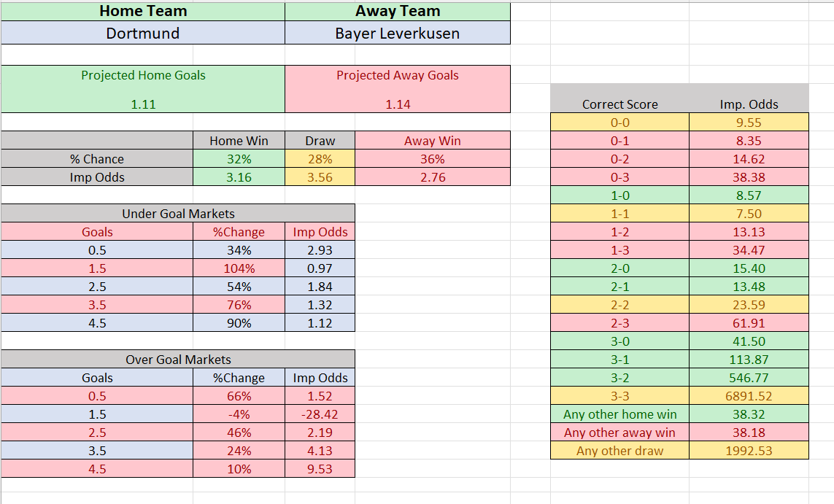Click the Any other home win cell
This screenshot has width=834, height=504.
619,414
